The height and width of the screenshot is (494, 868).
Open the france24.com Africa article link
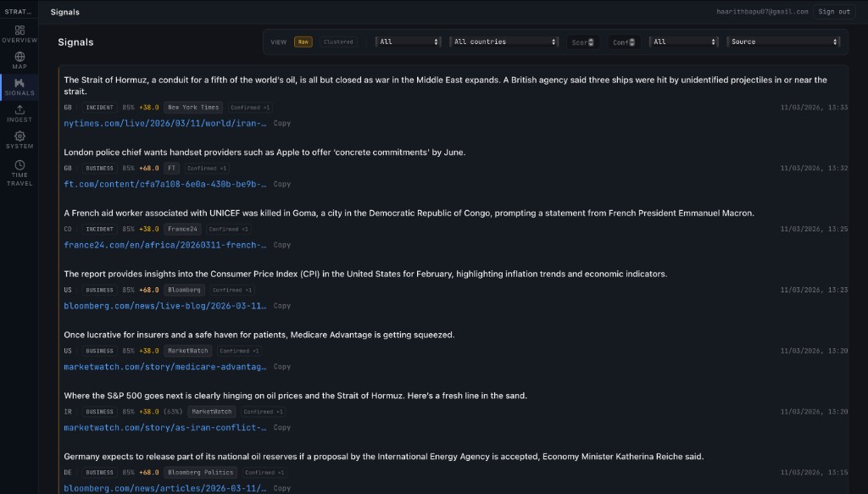tap(165, 245)
